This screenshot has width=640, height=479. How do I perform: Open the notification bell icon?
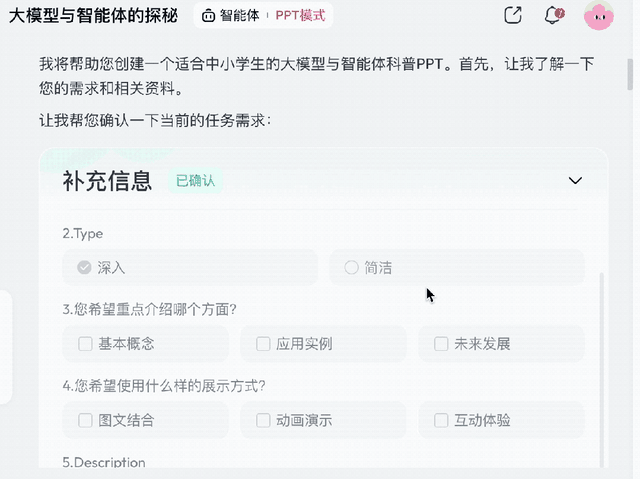click(x=553, y=16)
